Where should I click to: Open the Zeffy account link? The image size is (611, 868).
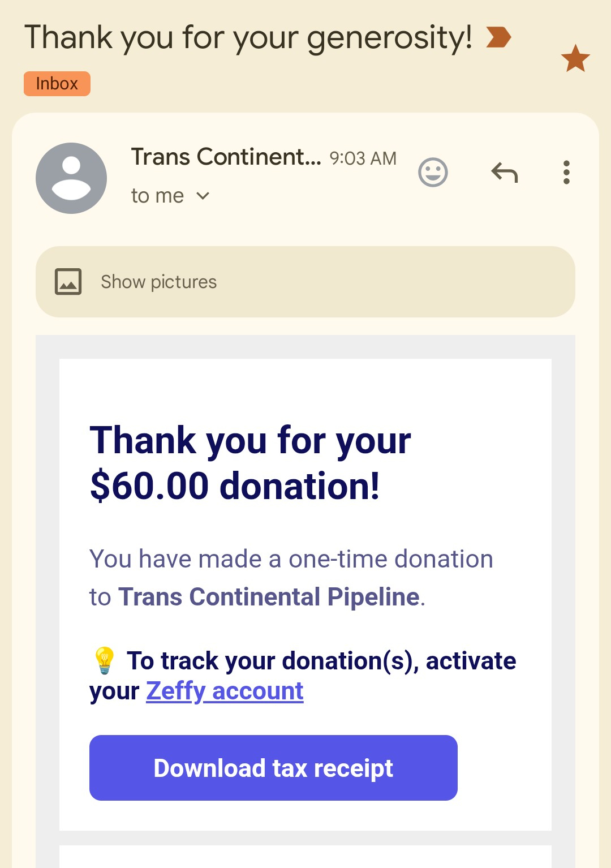tap(225, 691)
